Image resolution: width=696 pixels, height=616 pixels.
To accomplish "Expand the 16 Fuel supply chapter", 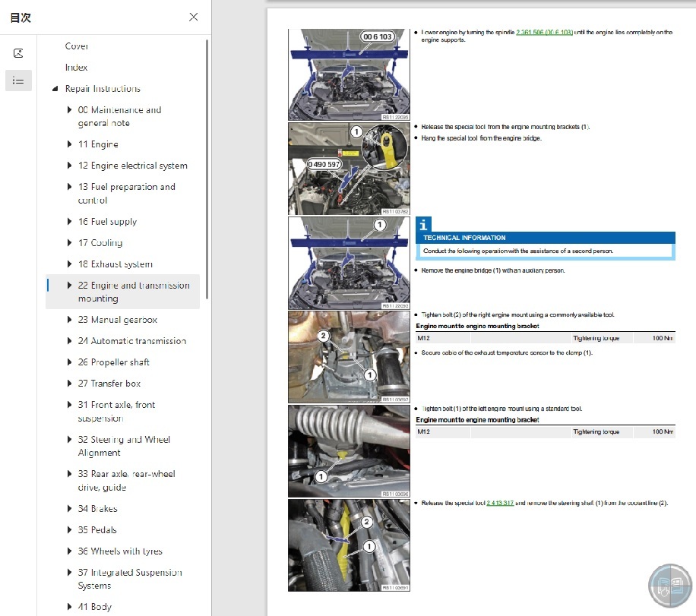I will [70, 221].
